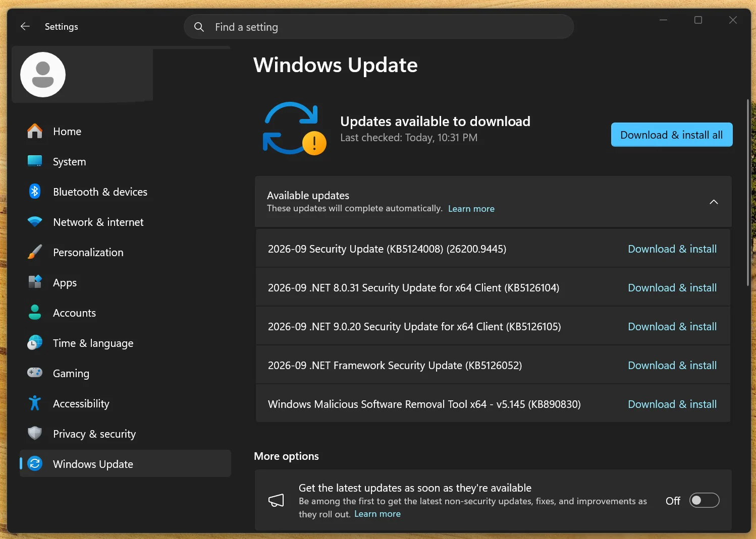
Task: Click the user profile avatar picture
Action: [x=43, y=75]
